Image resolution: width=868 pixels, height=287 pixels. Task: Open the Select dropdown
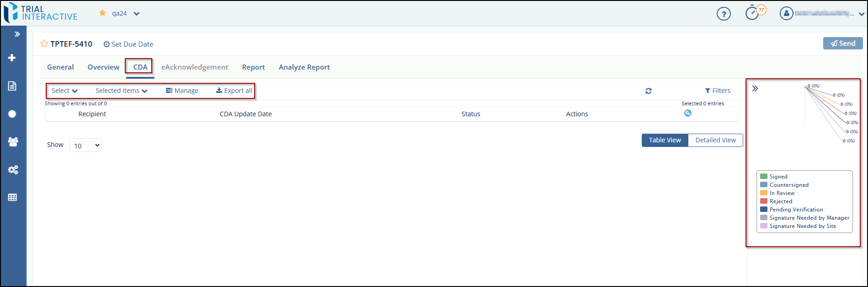(64, 91)
